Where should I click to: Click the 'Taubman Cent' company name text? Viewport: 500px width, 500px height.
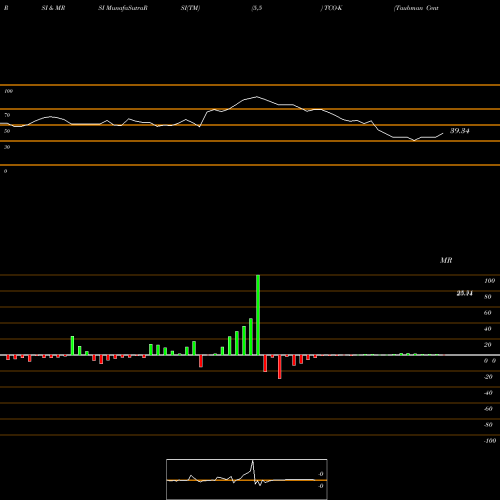(416, 8)
